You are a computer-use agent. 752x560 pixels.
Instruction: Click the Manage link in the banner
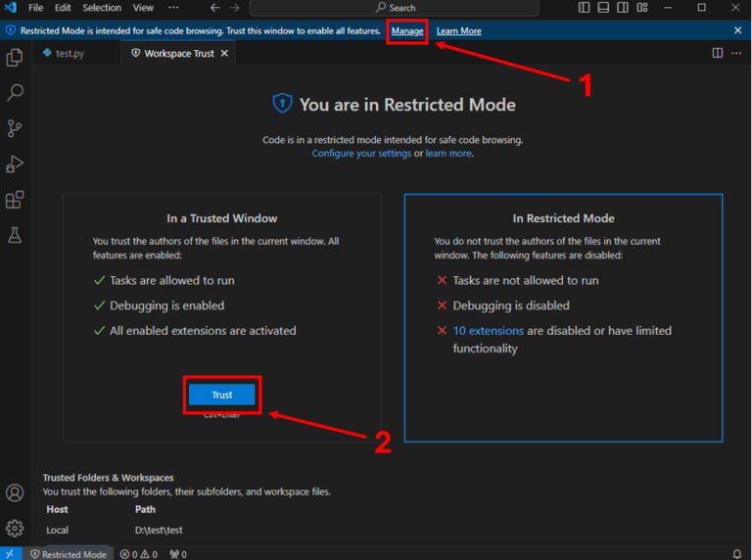(407, 31)
